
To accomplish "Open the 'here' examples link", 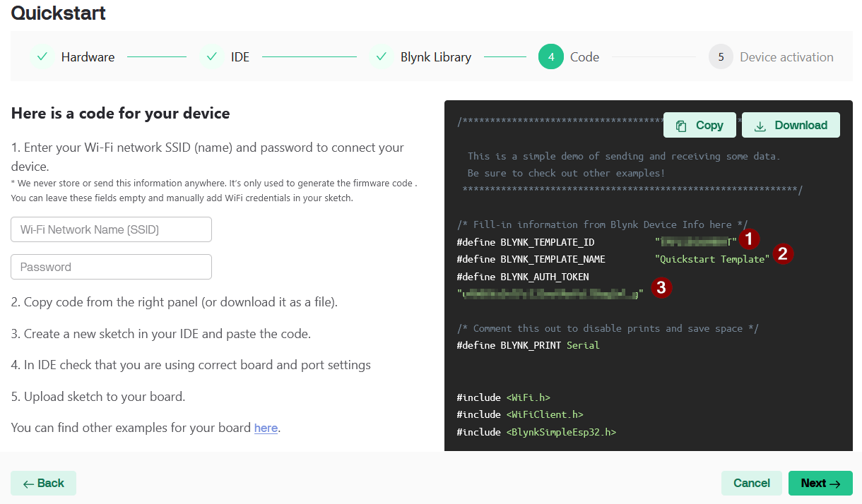I will coord(266,428).
